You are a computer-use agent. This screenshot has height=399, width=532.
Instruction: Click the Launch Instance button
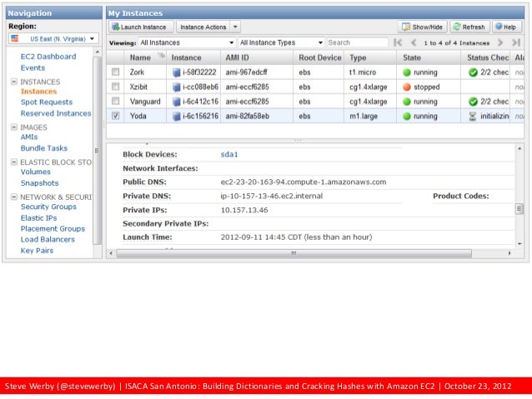141,27
